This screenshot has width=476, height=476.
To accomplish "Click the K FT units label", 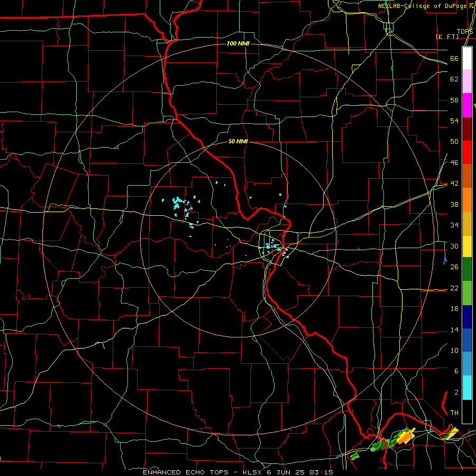I will (x=447, y=36).
